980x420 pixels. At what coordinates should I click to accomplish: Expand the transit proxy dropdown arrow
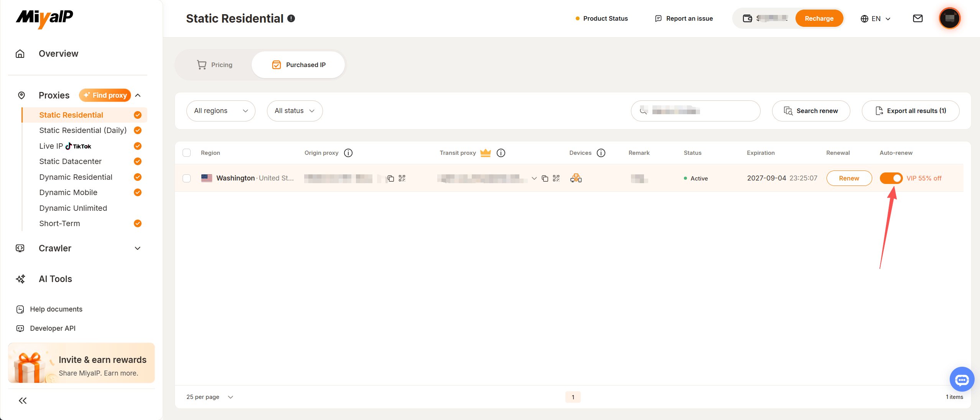pyautogui.click(x=534, y=178)
